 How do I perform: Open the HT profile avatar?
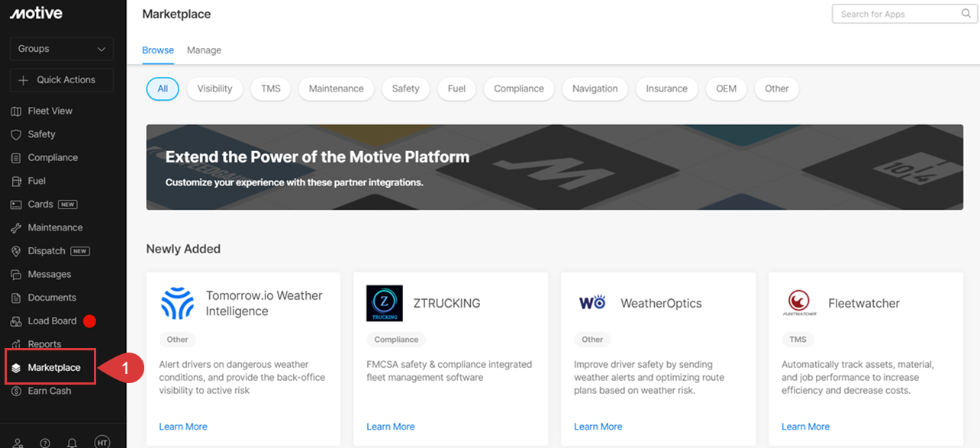click(x=102, y=442)
